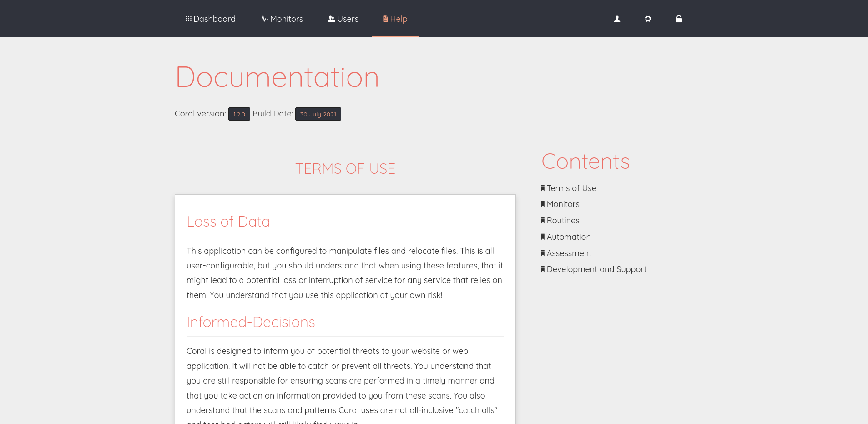Click the padlock logout icon
The width and height of the screenshot is (868, 424).
678,19
